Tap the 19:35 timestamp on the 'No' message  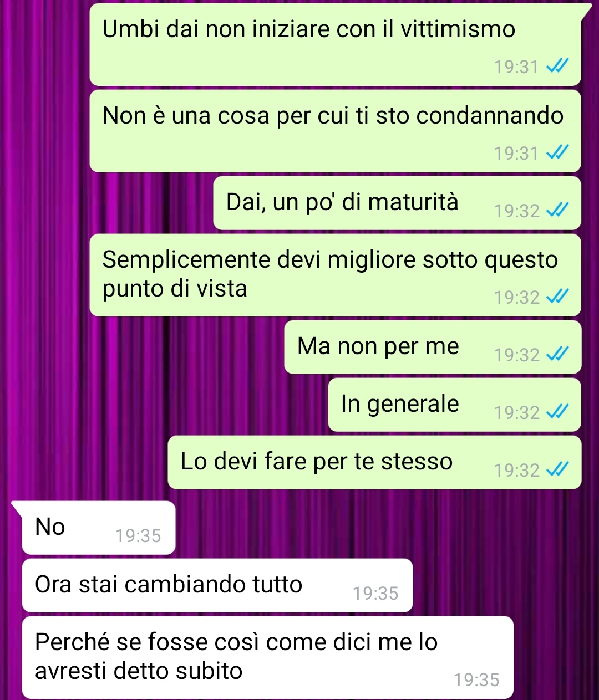click(x=138, y=536)
